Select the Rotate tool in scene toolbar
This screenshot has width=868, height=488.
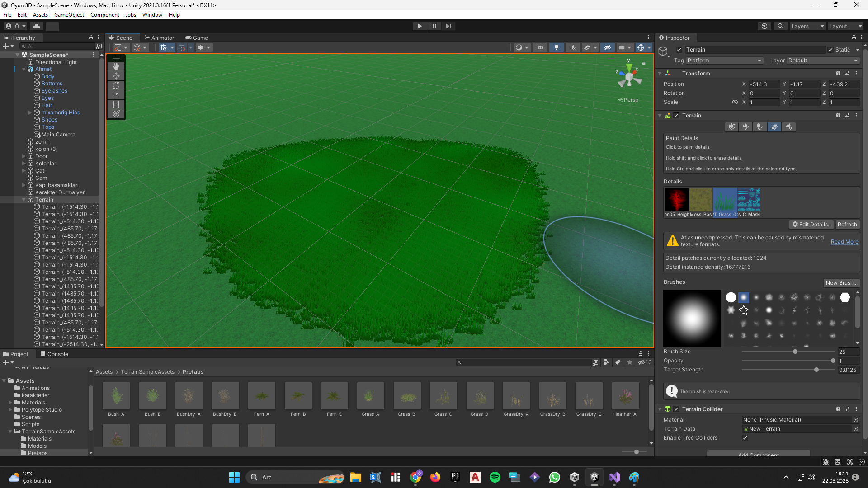pyautogui.click(x=116, y=85)
